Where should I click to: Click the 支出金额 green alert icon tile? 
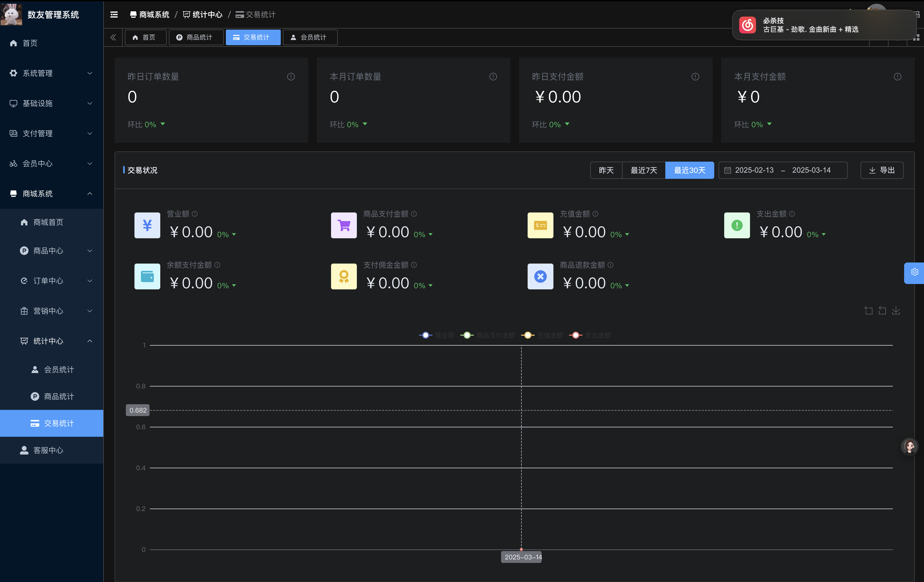(737, 225)
